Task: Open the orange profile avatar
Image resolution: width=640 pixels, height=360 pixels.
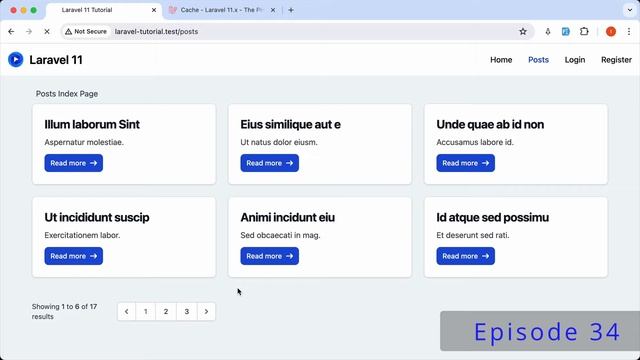Action: (611, 31)
